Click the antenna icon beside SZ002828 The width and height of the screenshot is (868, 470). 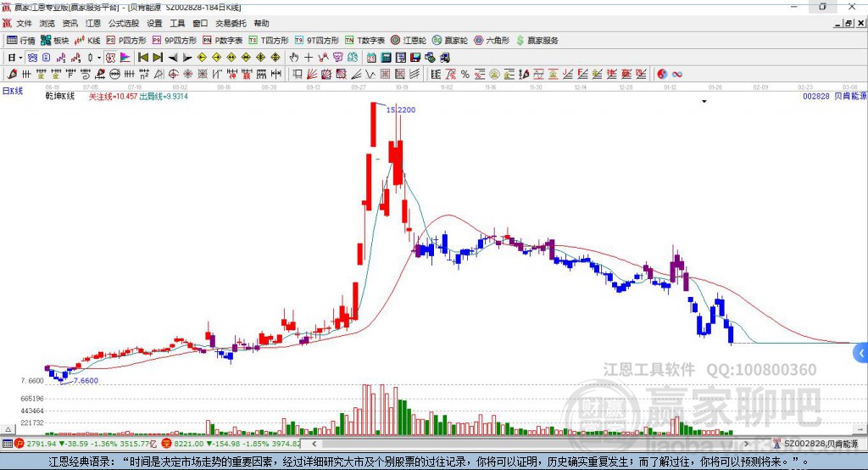point(777,444)
